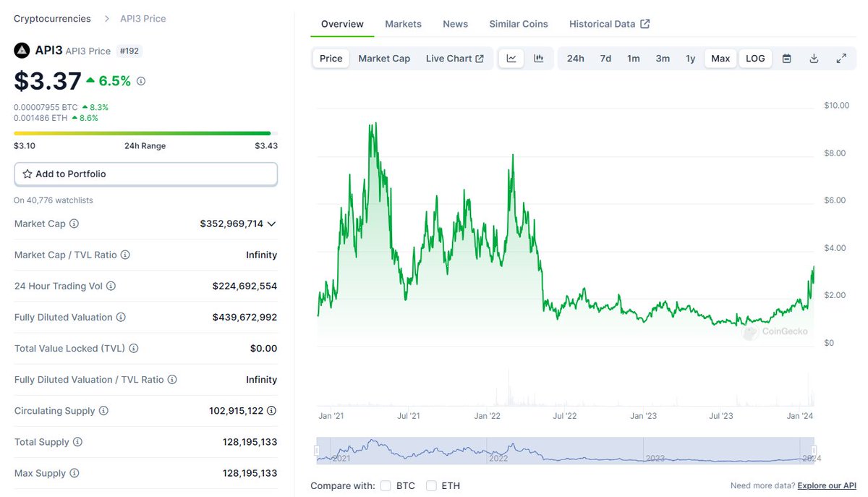
Task: Select the 1y time range
Action: 691,59
